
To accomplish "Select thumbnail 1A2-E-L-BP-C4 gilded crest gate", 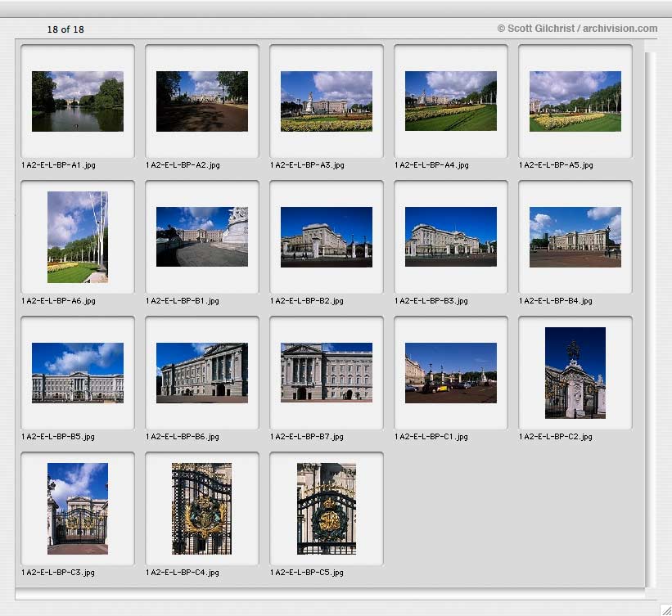I will 202,509.
